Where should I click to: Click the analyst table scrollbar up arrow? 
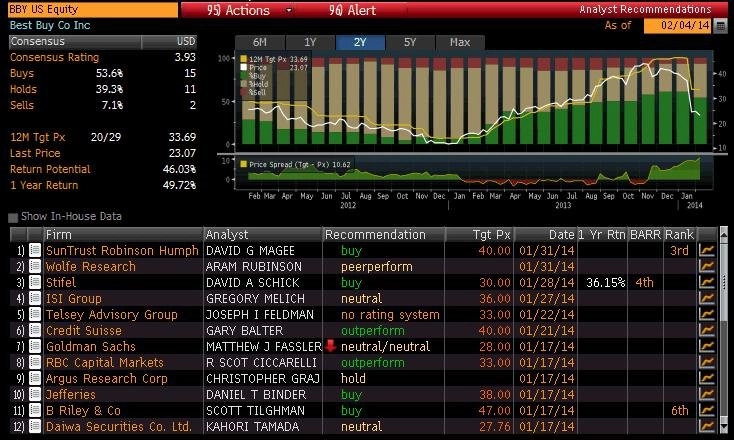[724, 233]
